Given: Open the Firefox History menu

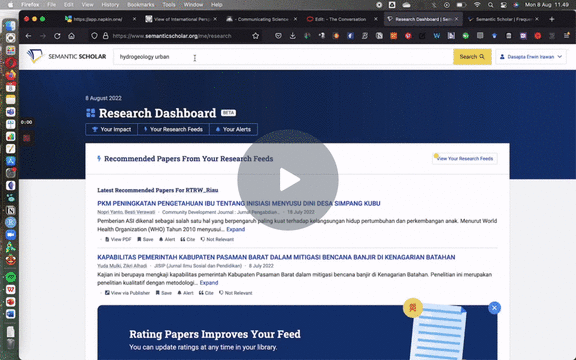Looking at the screenshot, I should point(110,5).
